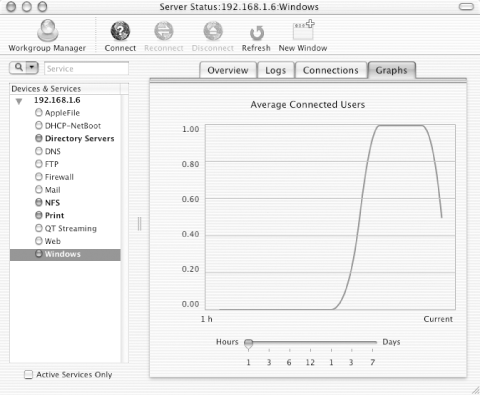Click the Refresh arrow icon

(x=256, y=33)
